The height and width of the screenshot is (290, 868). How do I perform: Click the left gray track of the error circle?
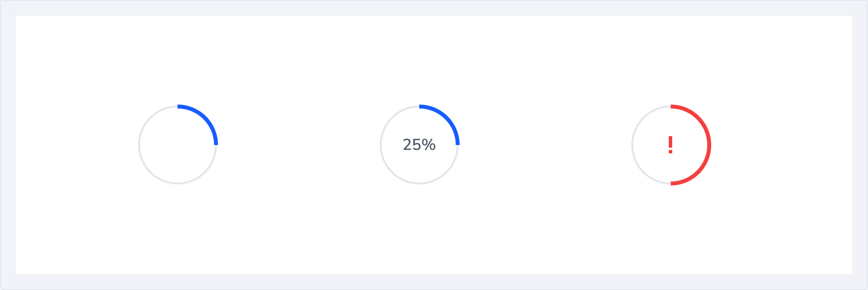point(633,145)
